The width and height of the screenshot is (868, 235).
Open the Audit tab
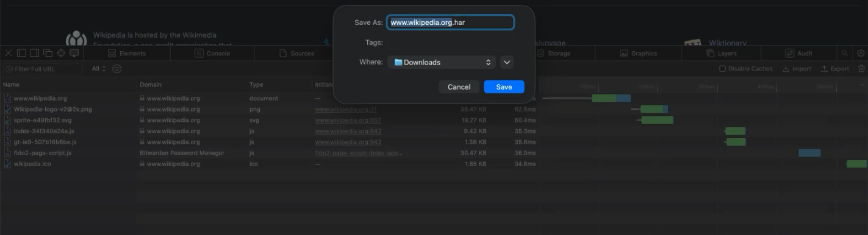click(798, 54)
